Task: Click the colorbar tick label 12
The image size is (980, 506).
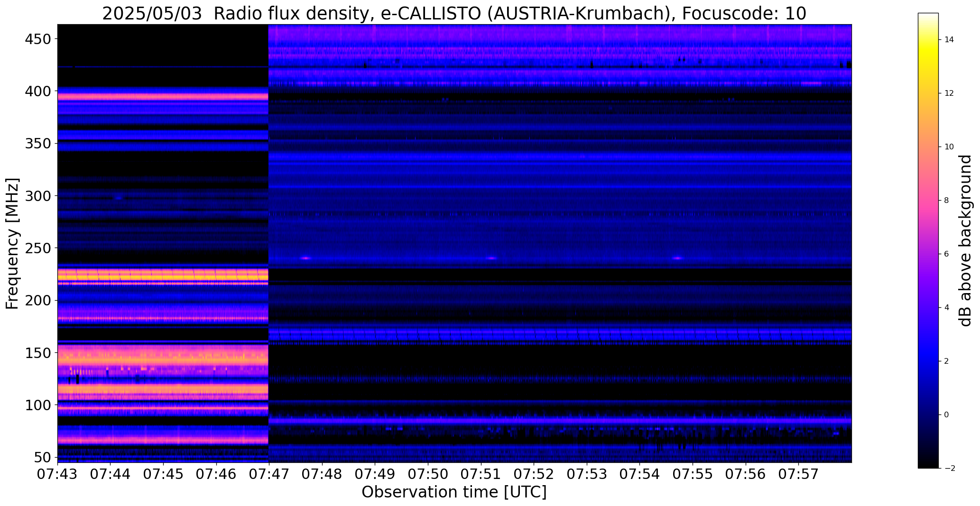Action: tap(949, 93)
